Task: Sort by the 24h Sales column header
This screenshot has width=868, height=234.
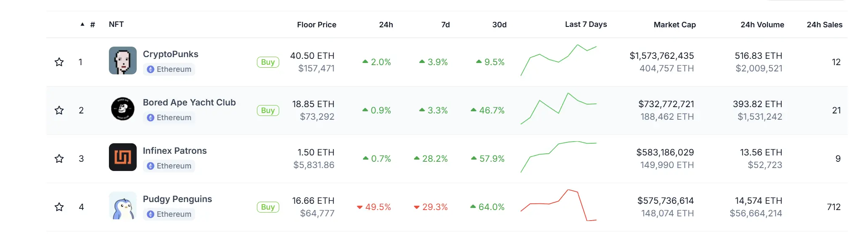Action: (x=824, y=25)
